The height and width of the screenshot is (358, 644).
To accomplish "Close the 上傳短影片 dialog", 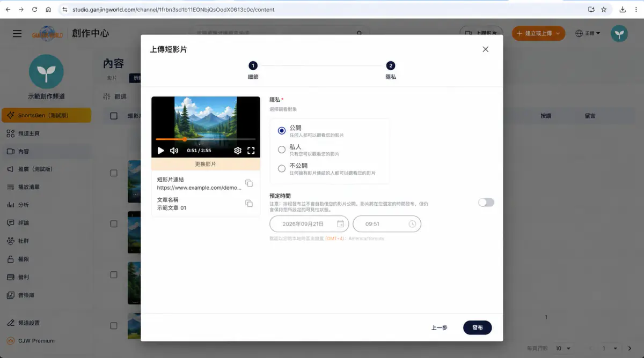I will pos(486,49).
